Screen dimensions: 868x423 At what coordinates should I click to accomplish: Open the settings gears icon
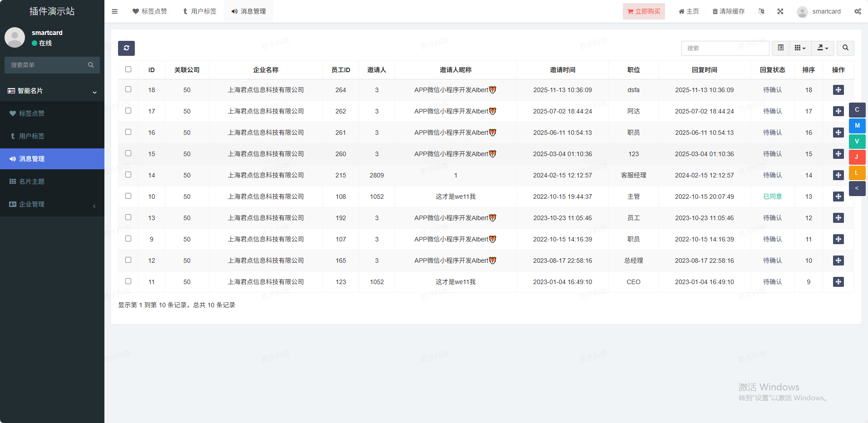[x=857, y=11]
